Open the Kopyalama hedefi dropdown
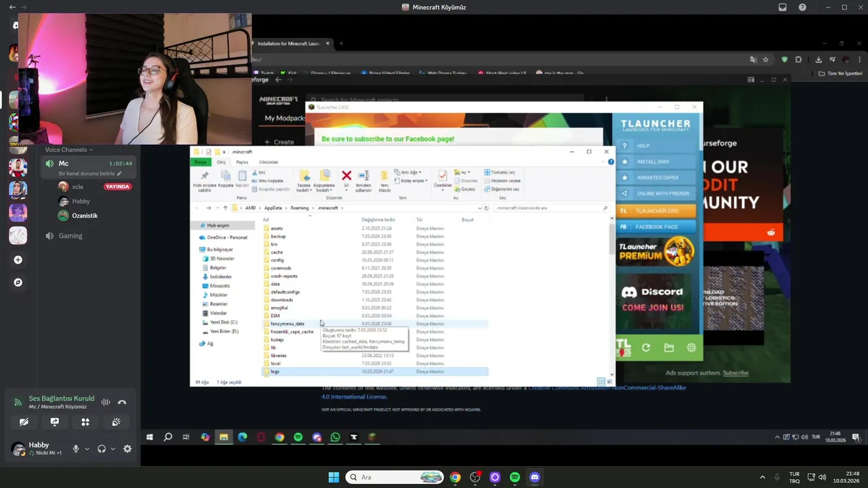This screenshot has height=488, width=868. (x=324, y=181)
